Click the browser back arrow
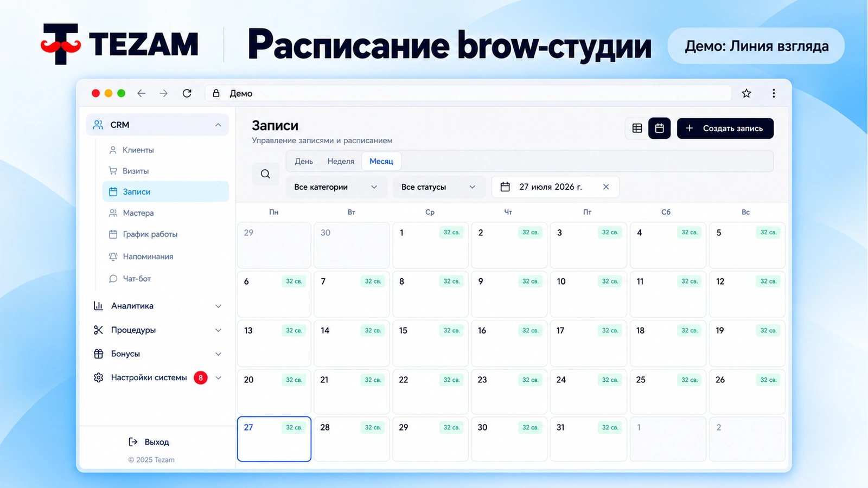 [142, 93]
